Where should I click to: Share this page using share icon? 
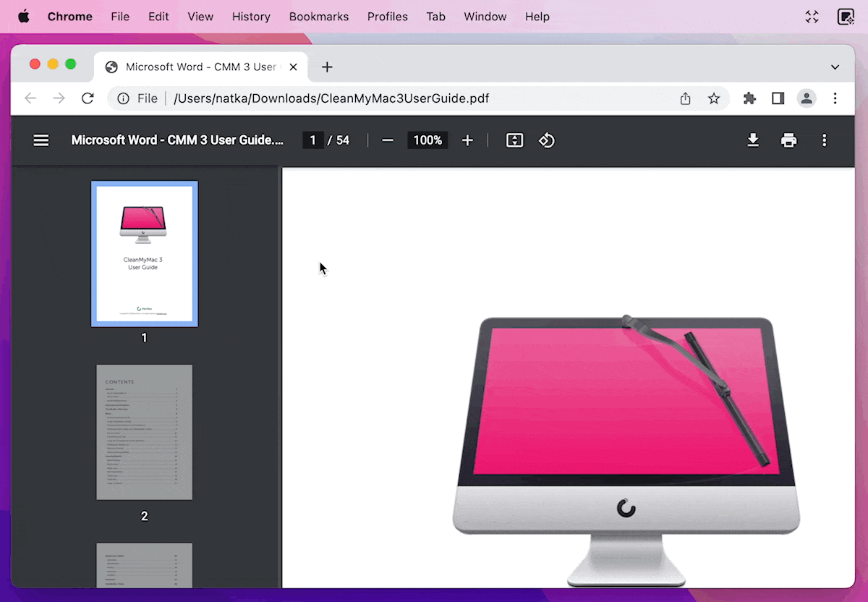pos(685,98)
